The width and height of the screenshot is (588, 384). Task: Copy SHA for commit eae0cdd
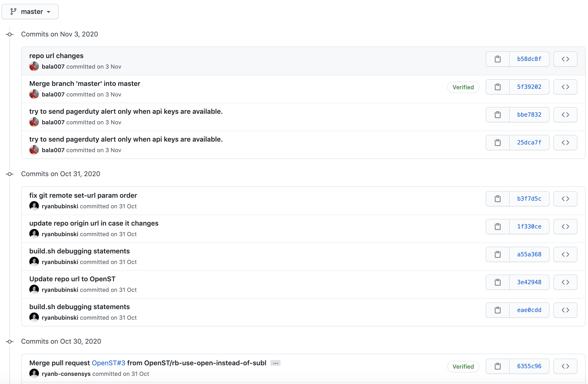point(497,310)
